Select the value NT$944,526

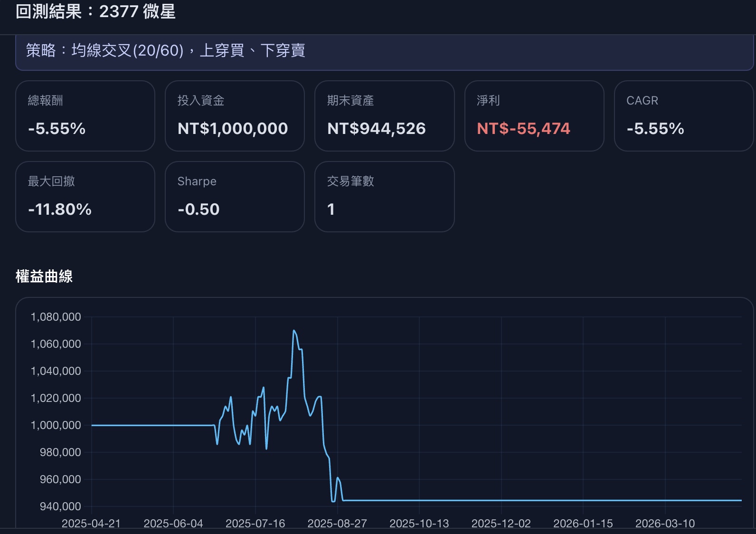[377, 128]
